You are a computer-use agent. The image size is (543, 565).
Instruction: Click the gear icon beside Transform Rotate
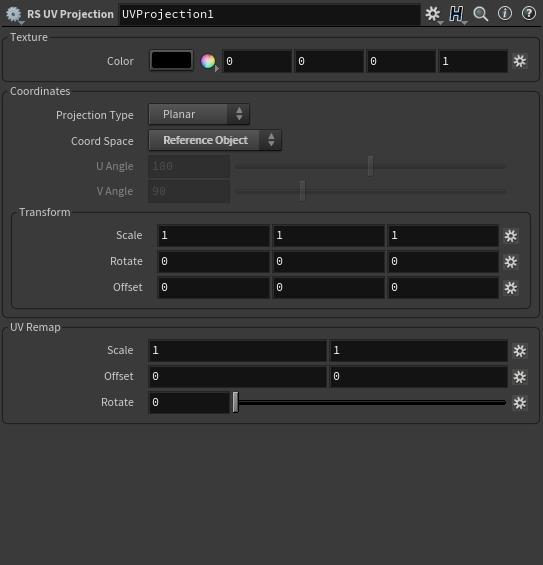[511, 262]
